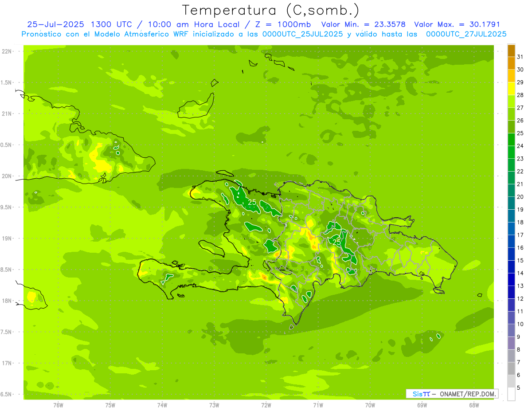Click the "76W" longitude axis label
Viewport: 532px width, 411px height.
(x=58, y=405)
